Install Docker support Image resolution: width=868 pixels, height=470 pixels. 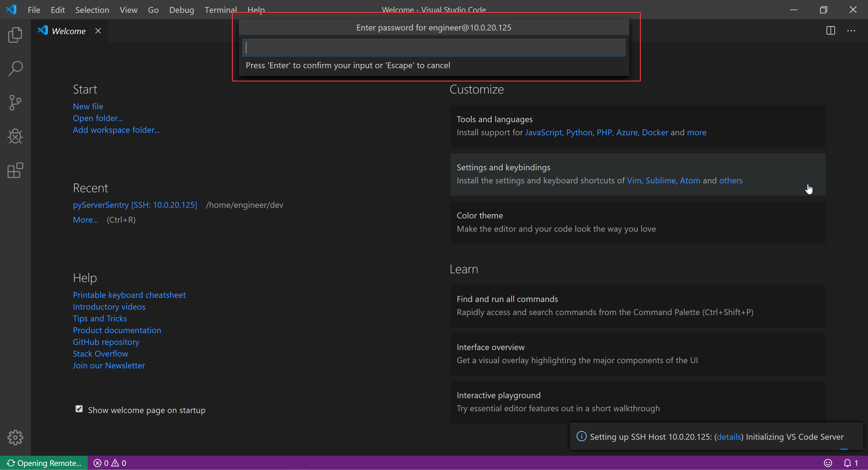point(655,132)
